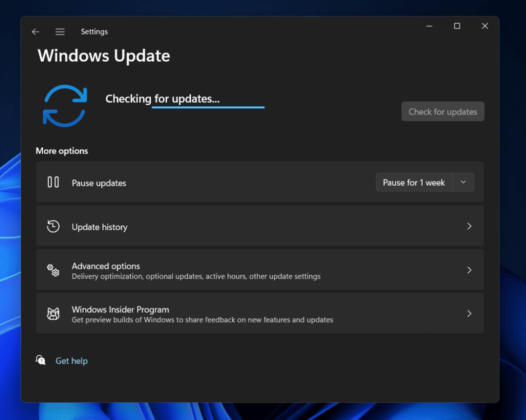Viewport: 526px width, 420px height.
Task: Click the checking for updates progress bar
Action: tap(208, 106)
